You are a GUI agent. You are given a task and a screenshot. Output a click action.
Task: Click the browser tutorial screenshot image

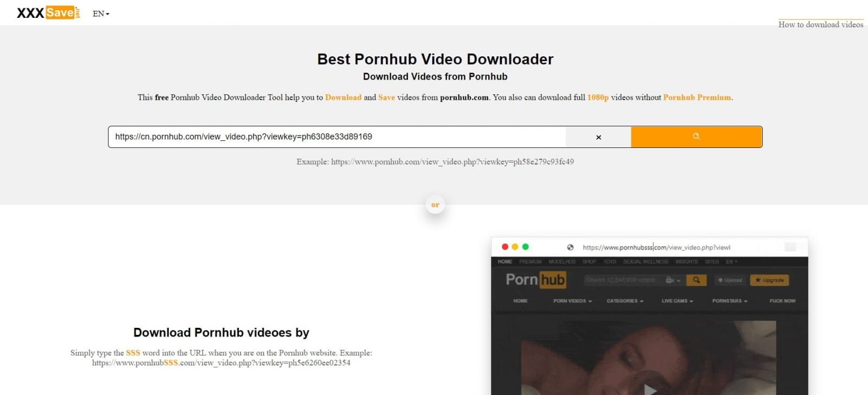point(649,316)
